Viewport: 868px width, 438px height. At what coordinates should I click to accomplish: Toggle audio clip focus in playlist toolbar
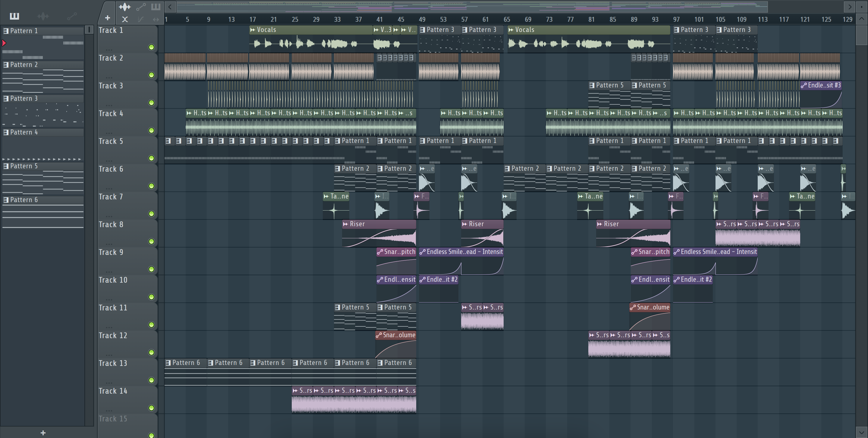[125, 6]
